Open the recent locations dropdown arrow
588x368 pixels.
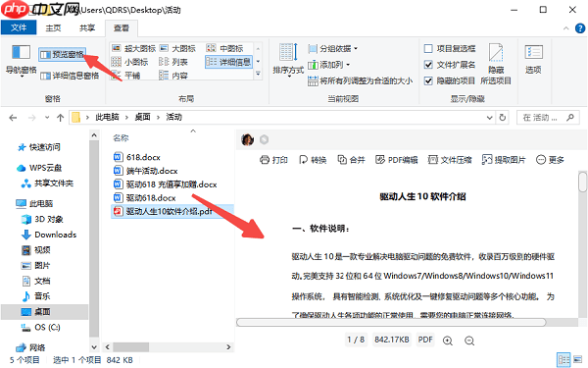[47, 118]
